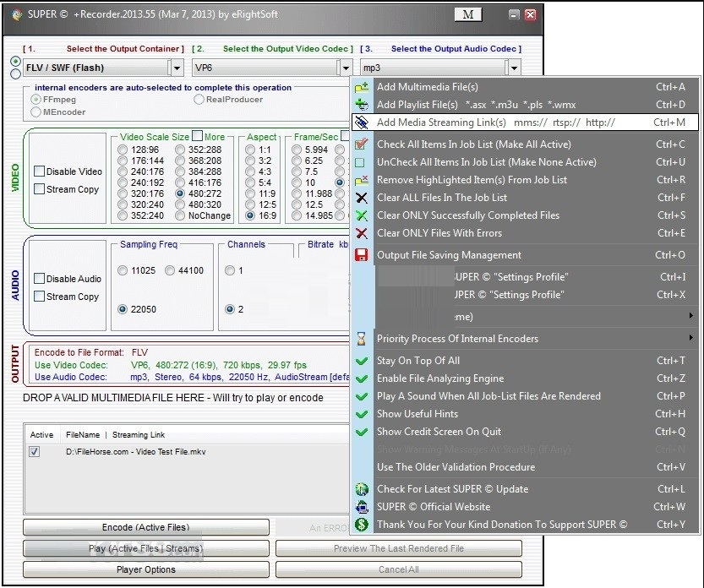Click the SUPER app logo in title bar
This screenshot has width=704, height=588.
[17, 14]
